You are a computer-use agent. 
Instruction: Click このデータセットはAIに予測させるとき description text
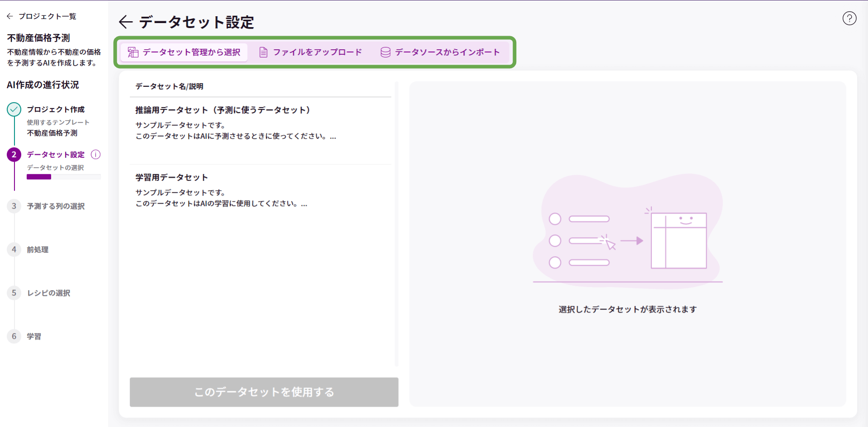236,136
